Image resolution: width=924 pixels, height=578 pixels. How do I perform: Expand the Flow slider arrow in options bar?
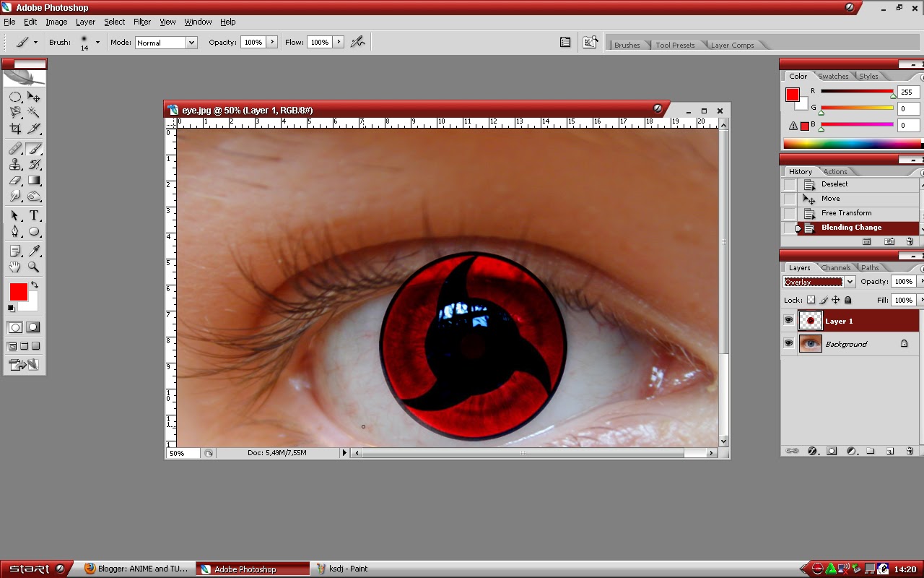339,42
